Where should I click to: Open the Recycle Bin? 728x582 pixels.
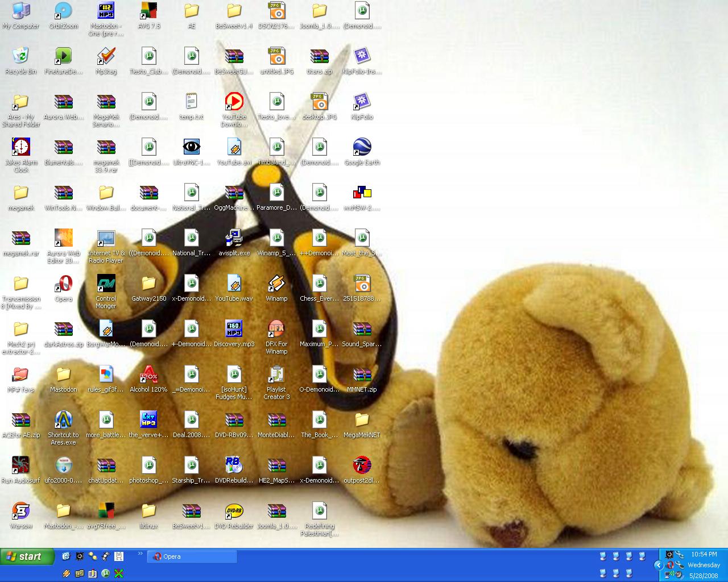click(21, 56)
